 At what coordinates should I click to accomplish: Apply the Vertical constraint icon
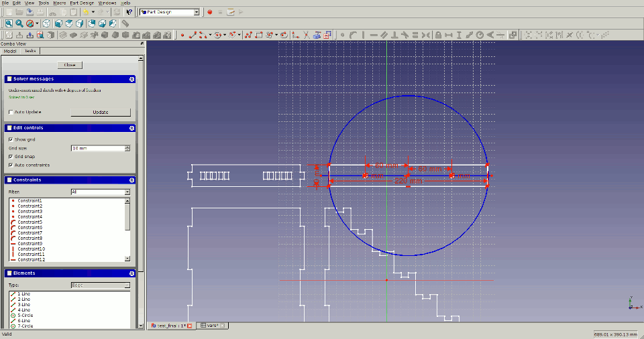(363, 36)
